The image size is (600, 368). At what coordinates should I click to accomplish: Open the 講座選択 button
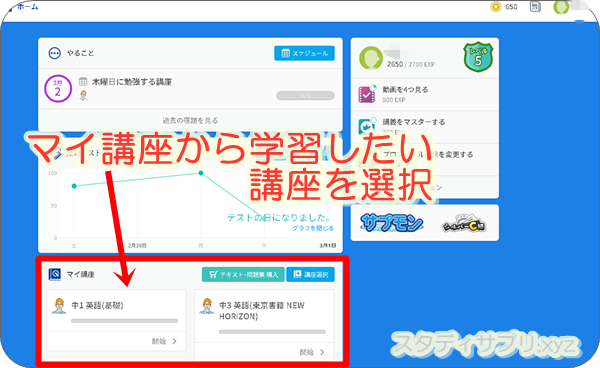pos(310,274)
